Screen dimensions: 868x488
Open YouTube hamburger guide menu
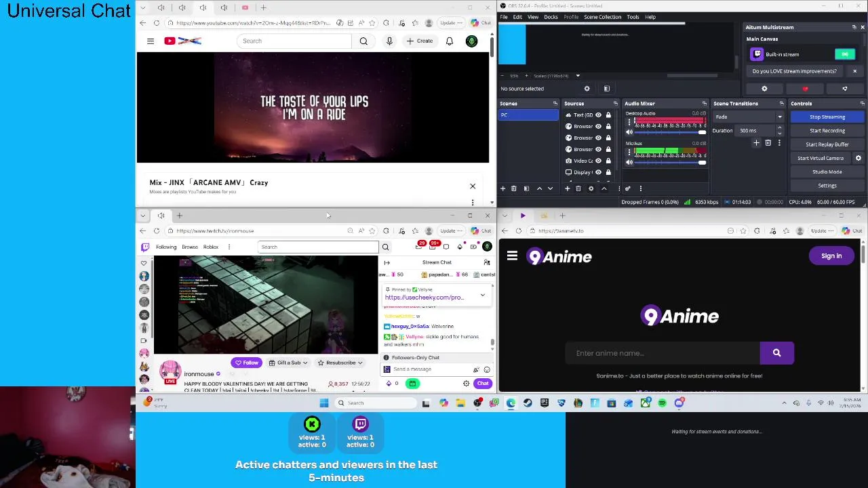(151, 41)
